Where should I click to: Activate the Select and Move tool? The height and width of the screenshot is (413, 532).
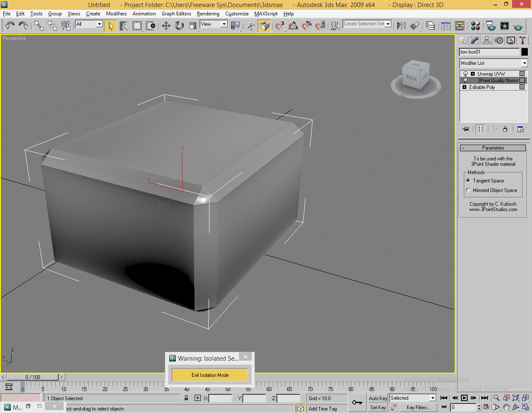point(166,26)
